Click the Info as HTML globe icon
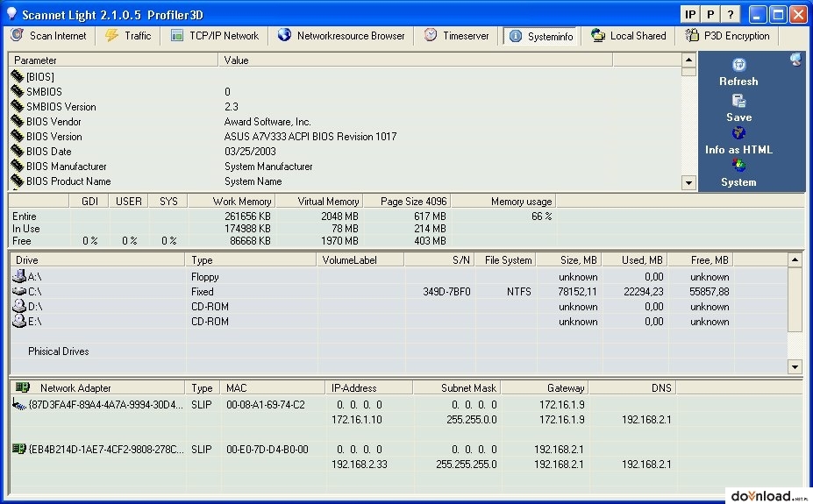 click(738, 133)
